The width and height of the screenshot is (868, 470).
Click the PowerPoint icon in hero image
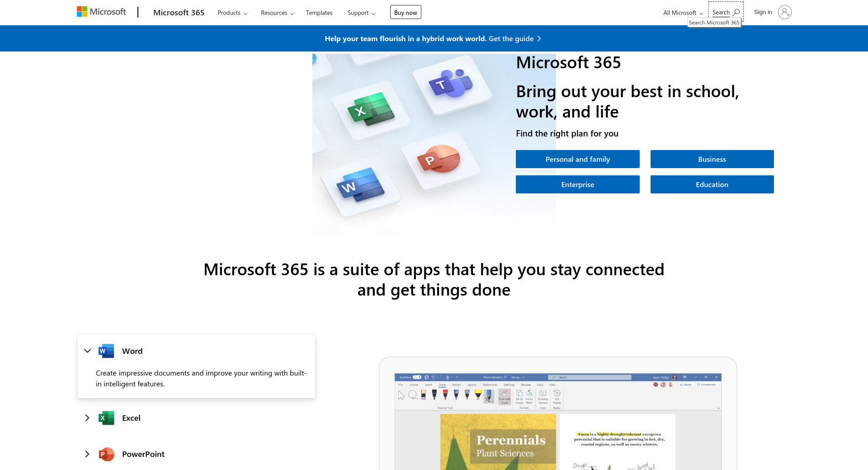(x=438, y=159)
